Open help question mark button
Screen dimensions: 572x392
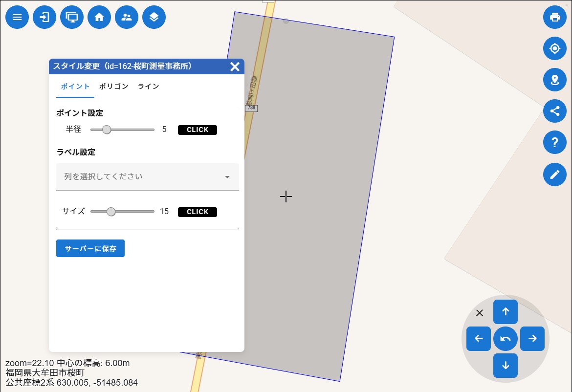(555, 142)
